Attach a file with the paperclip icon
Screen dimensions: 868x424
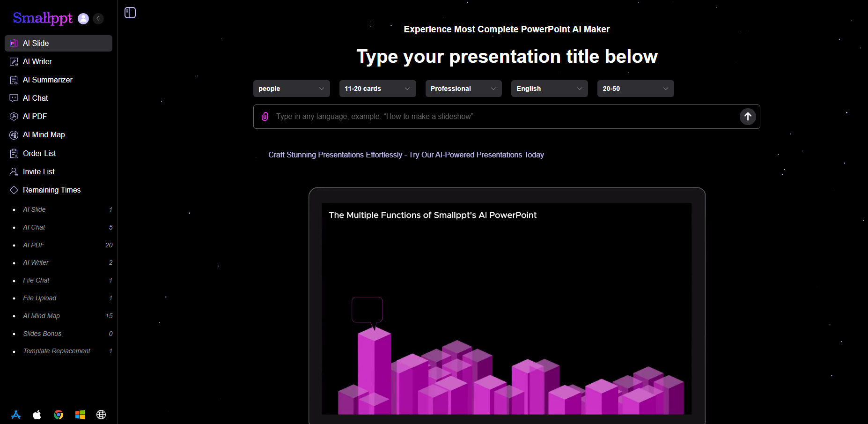coord(265,116)
